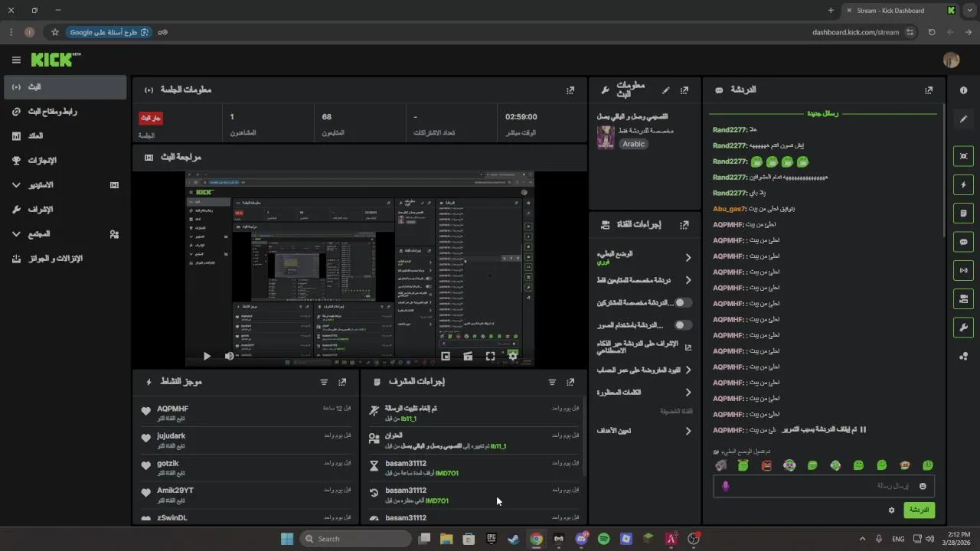980x551 pixels.
Task: Enter fullscreen on stream preview
Action: (x=490, y=356)
